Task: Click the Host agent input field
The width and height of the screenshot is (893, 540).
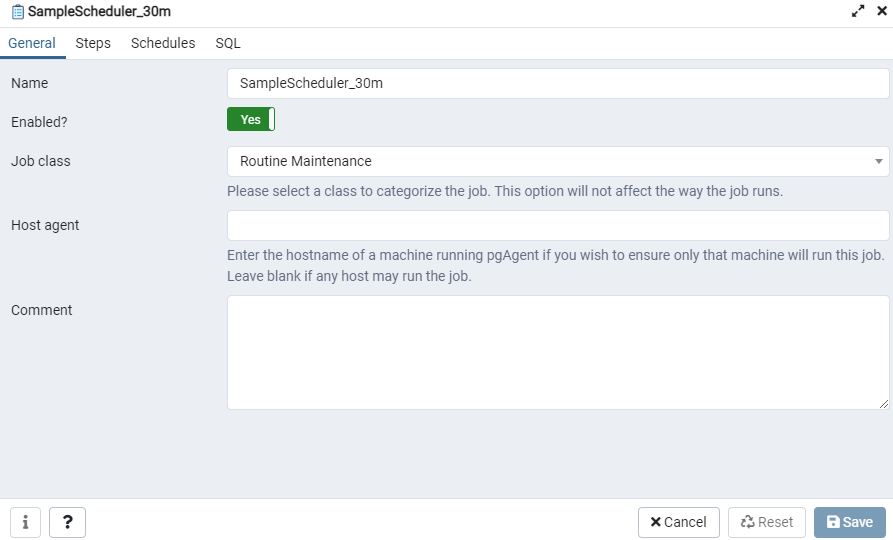Action: coord(558,226)
